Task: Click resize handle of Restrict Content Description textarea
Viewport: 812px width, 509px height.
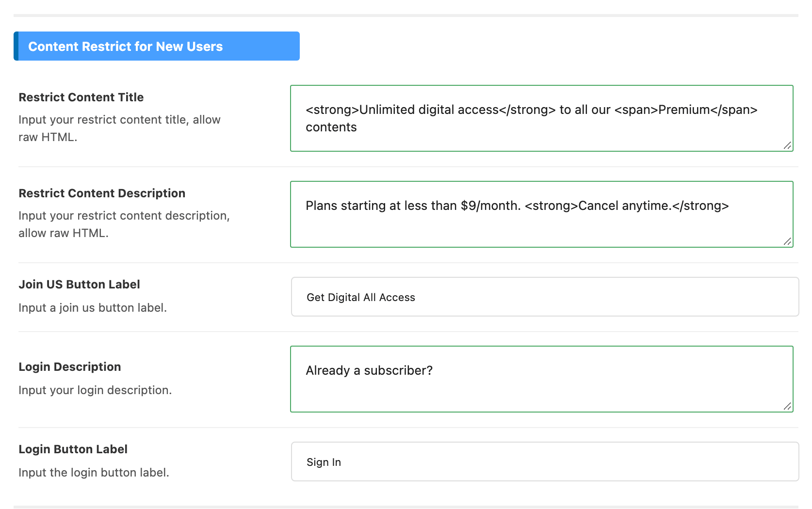Action: coord(788,242)
